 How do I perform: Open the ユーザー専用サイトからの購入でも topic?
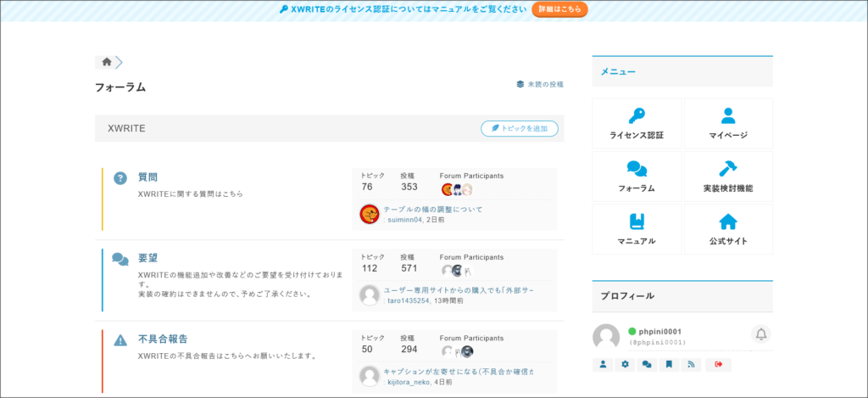click(459, 290)
